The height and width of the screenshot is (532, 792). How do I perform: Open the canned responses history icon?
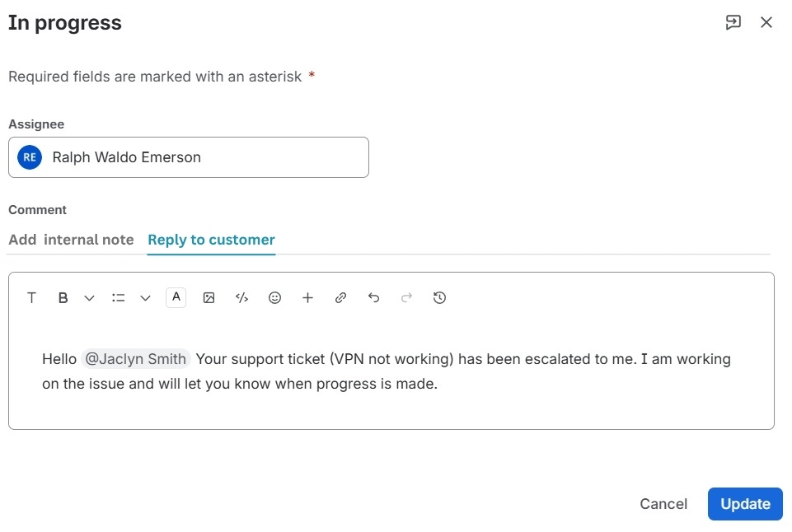pos(439,298)
